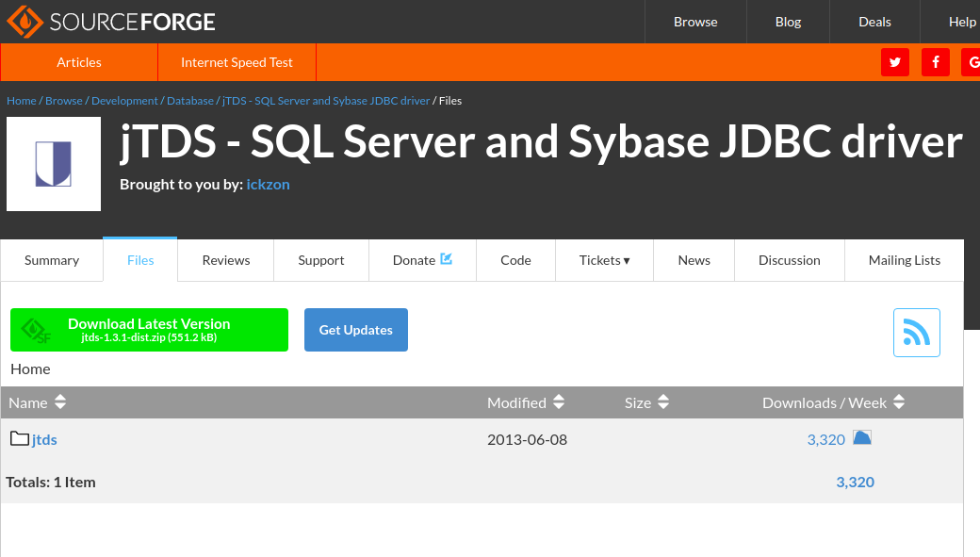This screenshot has height=557, width=980.
Task: Sort by Downloads / Week column arrows
Action: coord(899,402)
